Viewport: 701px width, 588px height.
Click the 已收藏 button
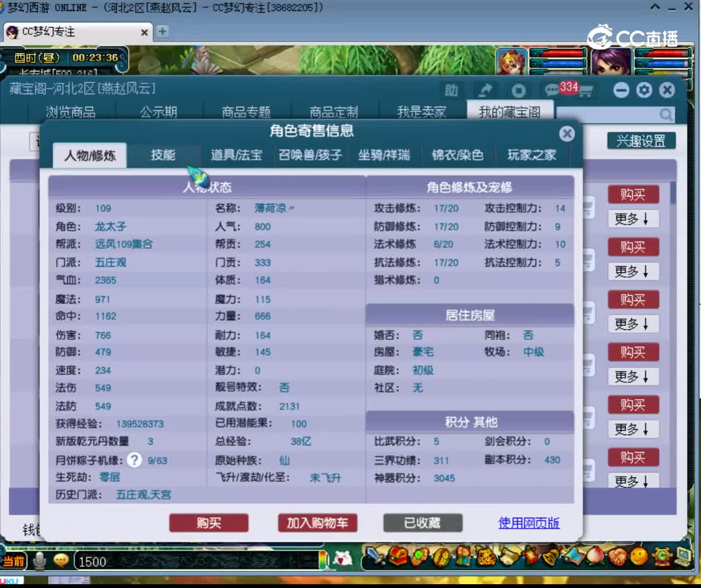pyautogui.click(x=422, y=523)
